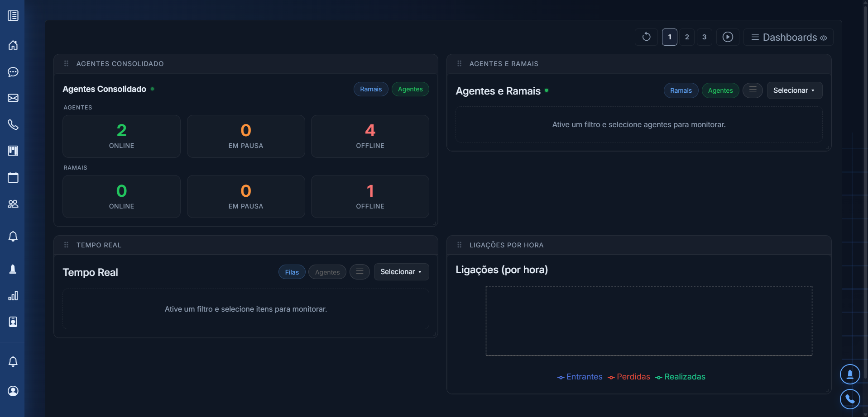Toggle Entrantes series in chart legend
Image resolution: width=868 pixels, height=417 pixels.
580,377
